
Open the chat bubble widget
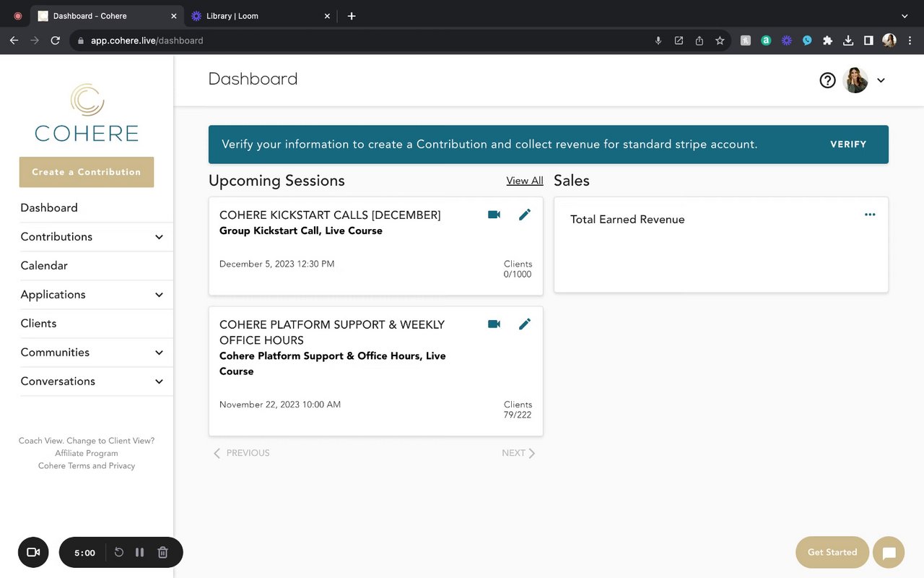[x=889, y=553]
